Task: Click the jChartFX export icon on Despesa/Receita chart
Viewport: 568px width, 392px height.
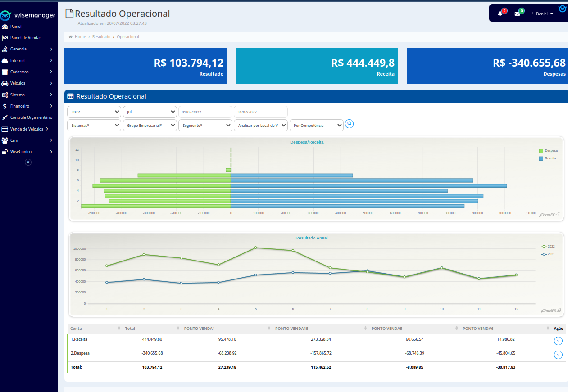Action: point(557,215)
